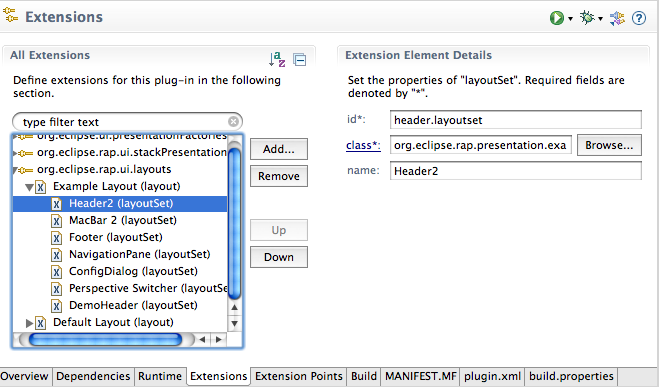Switch to the Extension Points tab

pyautogui.click(x=299, y=376)
